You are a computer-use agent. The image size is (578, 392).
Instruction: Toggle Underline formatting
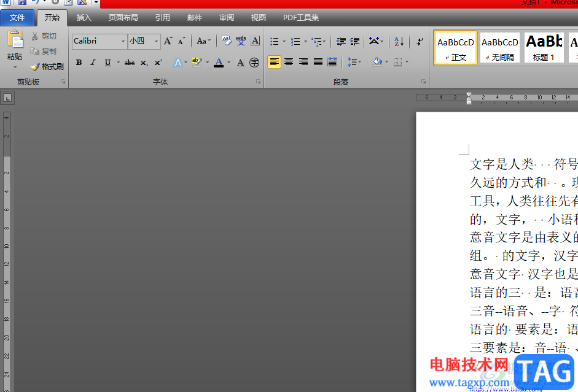[107, 63]
